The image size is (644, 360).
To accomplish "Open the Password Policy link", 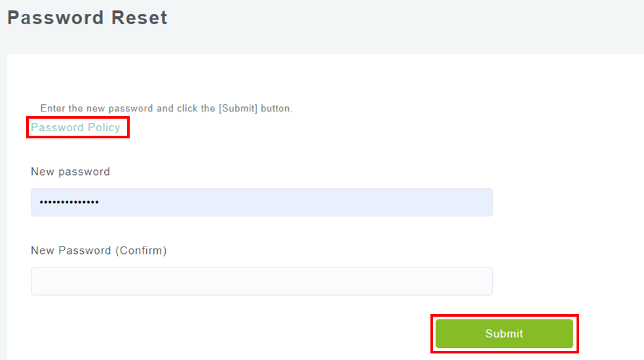I will coord(75,127).
